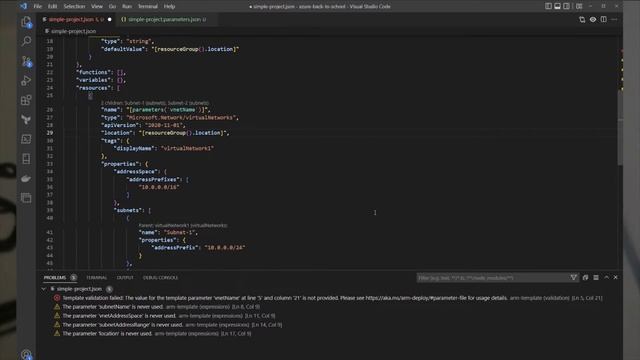
Task: Open the Explorer view in activity bar
Action: (x=26, y=22)
